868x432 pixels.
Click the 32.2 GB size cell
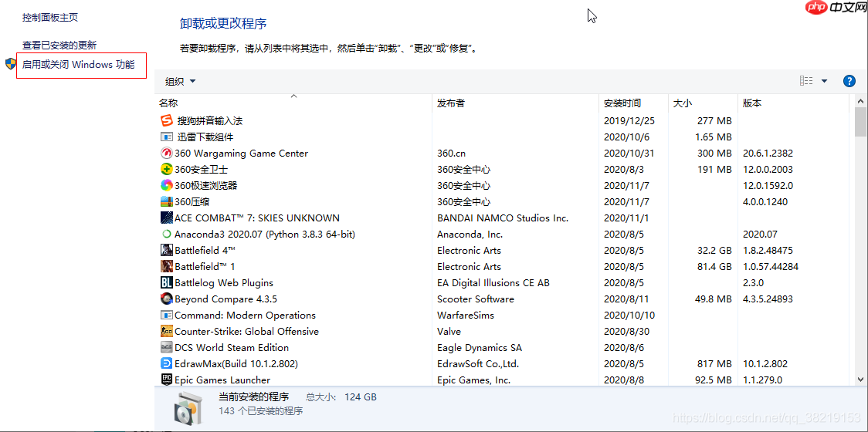coord(714,251)
